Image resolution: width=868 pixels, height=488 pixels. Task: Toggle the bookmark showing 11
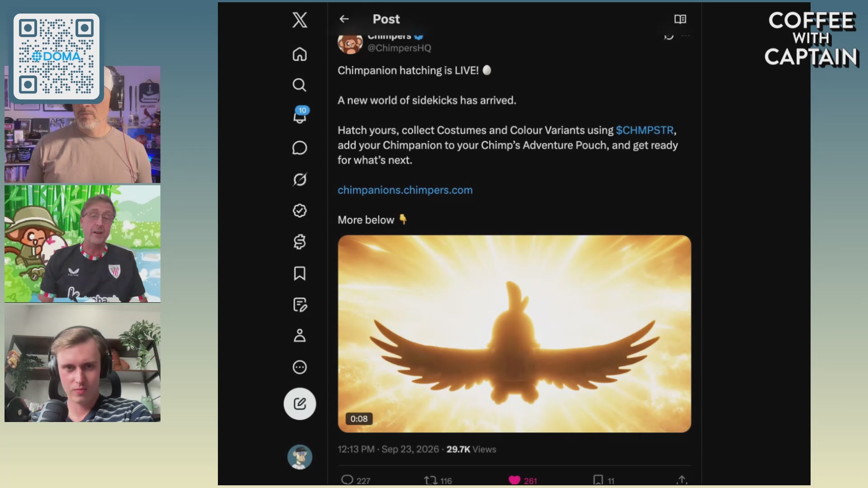click(x=604, y=480)
